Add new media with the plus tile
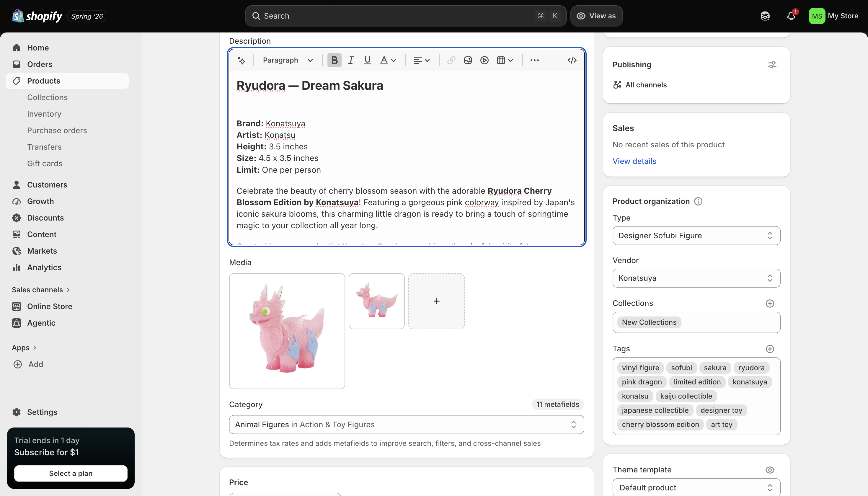 click(436, 301)
